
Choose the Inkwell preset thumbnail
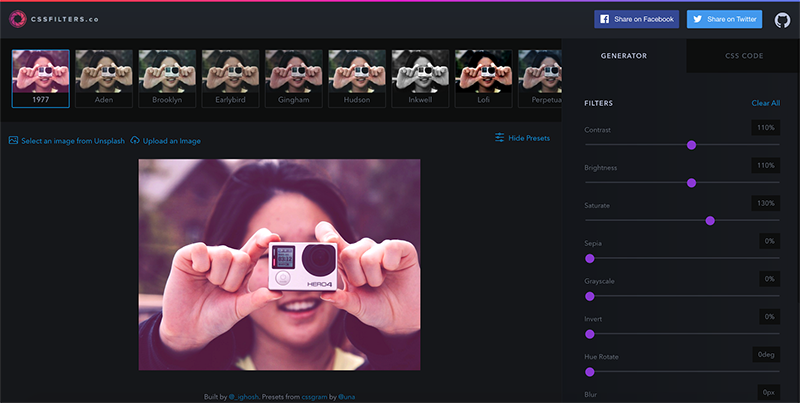pos(420,77)
